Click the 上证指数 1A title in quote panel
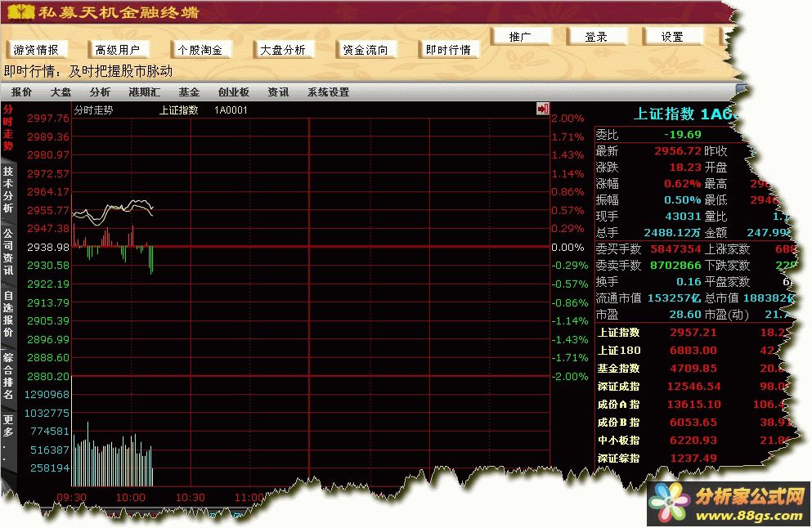The height and width of the screenshot is (528, 812). (683, 114)
